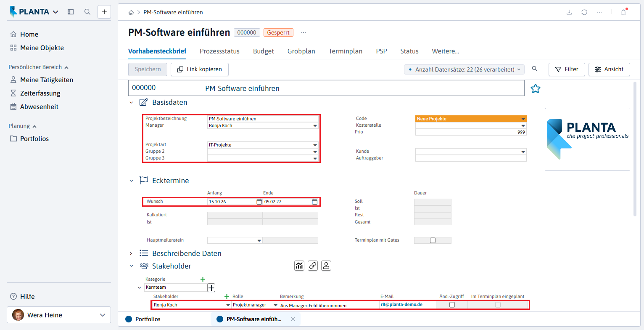Open search from the left sidebar header
Image resolution: width=644 pixels, height=330 pixels.
pos(87,12)
